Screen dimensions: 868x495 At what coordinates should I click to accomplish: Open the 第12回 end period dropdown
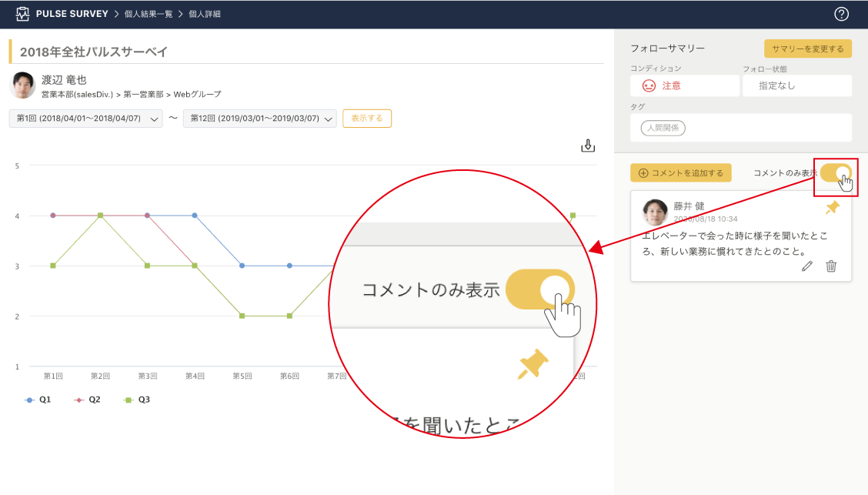click(x=259, y=119)
